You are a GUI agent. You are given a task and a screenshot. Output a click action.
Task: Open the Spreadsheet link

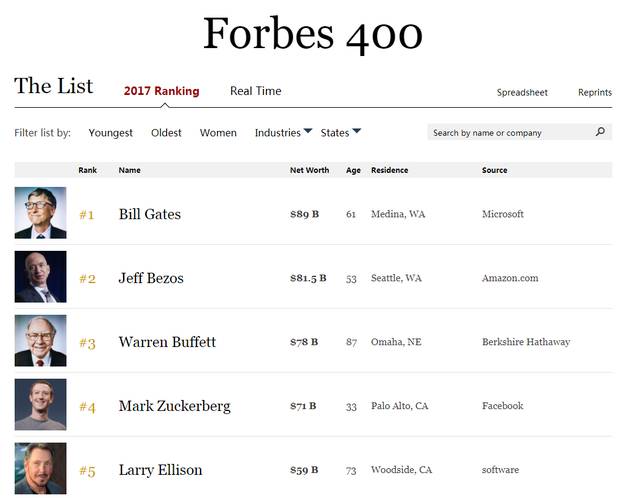(x=522, y=93)
